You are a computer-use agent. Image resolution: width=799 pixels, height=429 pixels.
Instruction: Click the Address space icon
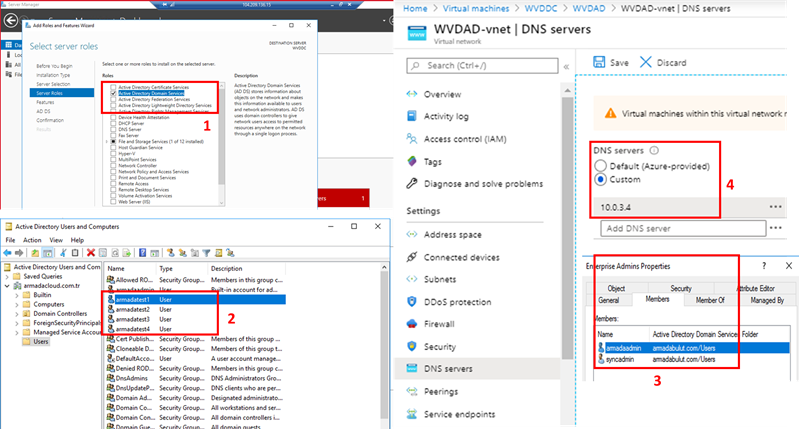(412, 234)
